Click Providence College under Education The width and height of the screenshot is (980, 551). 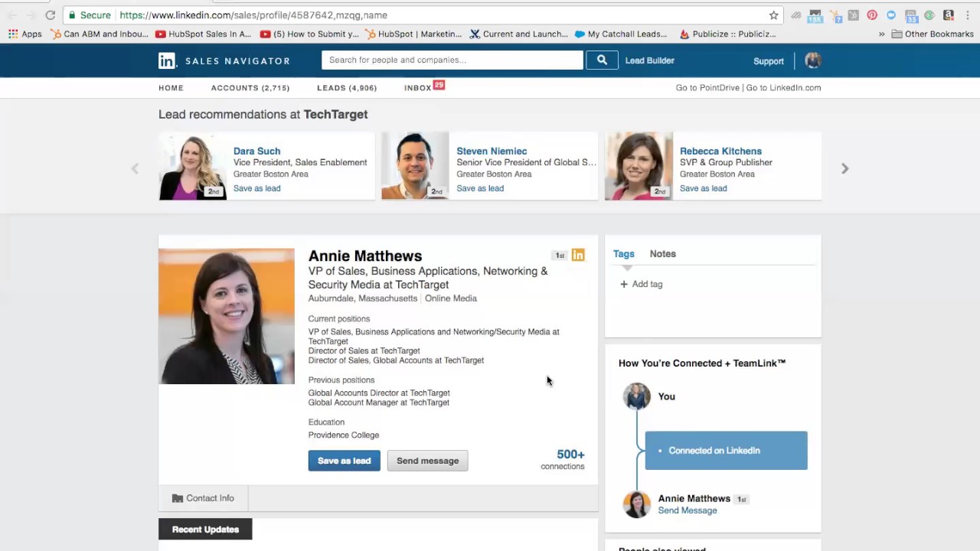tap(344, 435)
